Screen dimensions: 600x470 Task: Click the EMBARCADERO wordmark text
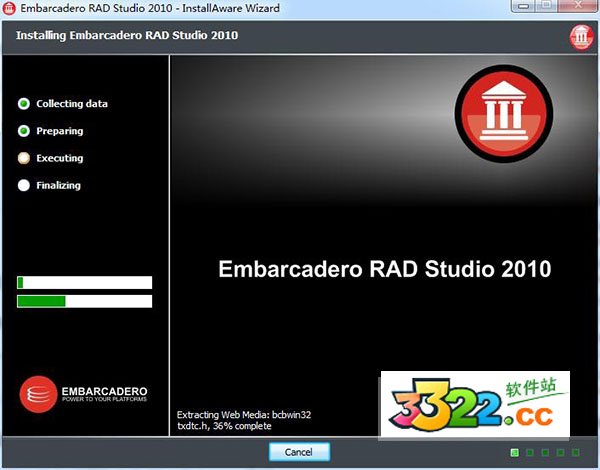coord(104,391)
